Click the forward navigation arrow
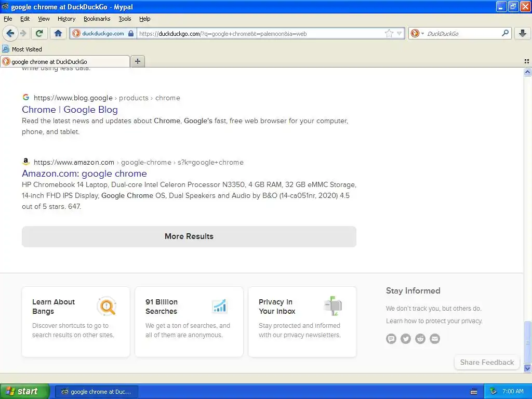 [x=23, y=33]
